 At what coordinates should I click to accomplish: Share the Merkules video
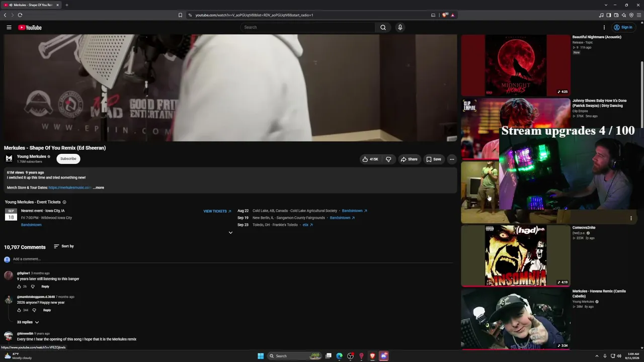pos(409,159)
